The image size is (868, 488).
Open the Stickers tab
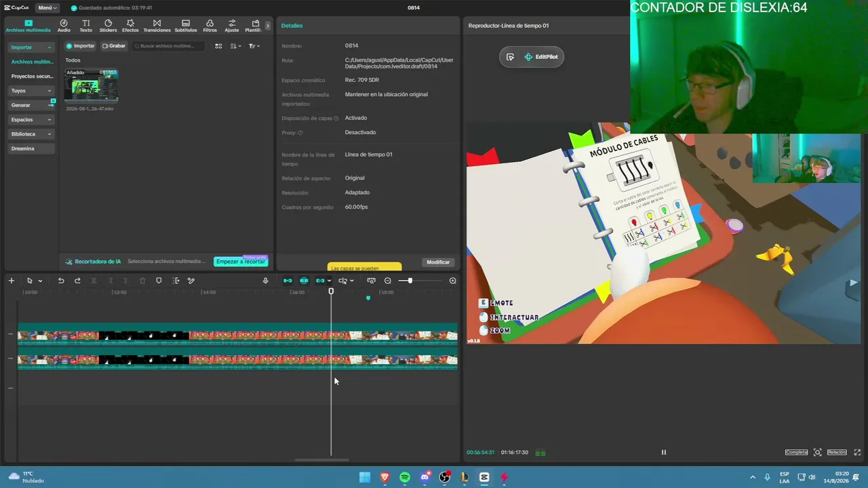click(108, 26)
